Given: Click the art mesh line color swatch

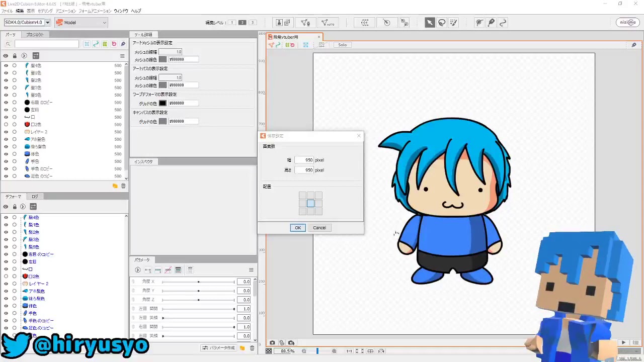Looking at the screenshot, I should (163, 59).
